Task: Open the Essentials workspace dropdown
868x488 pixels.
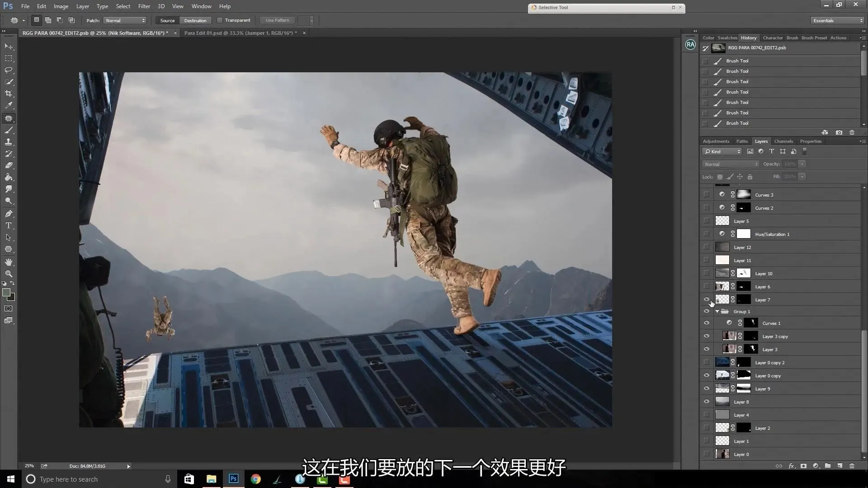Action: [x=838, y=20]
